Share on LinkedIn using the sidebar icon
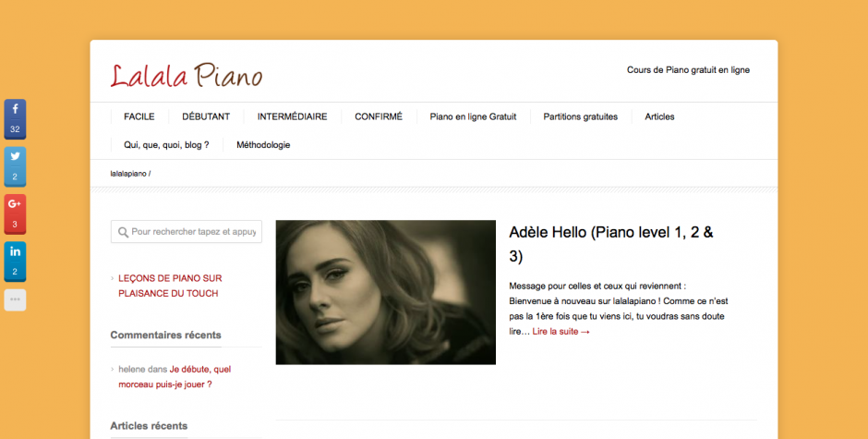The width and height of the screenshot is (868, 439). [15, 262]
